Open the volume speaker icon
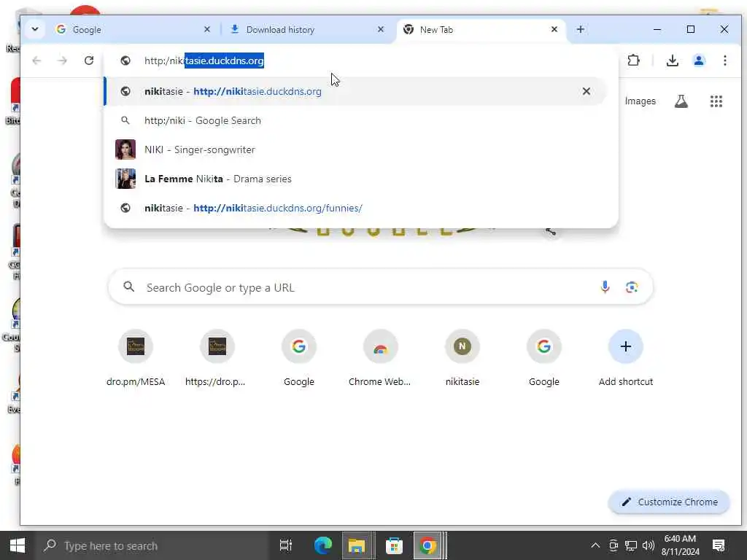Screen dimensions: 747x560 point(648,545)
